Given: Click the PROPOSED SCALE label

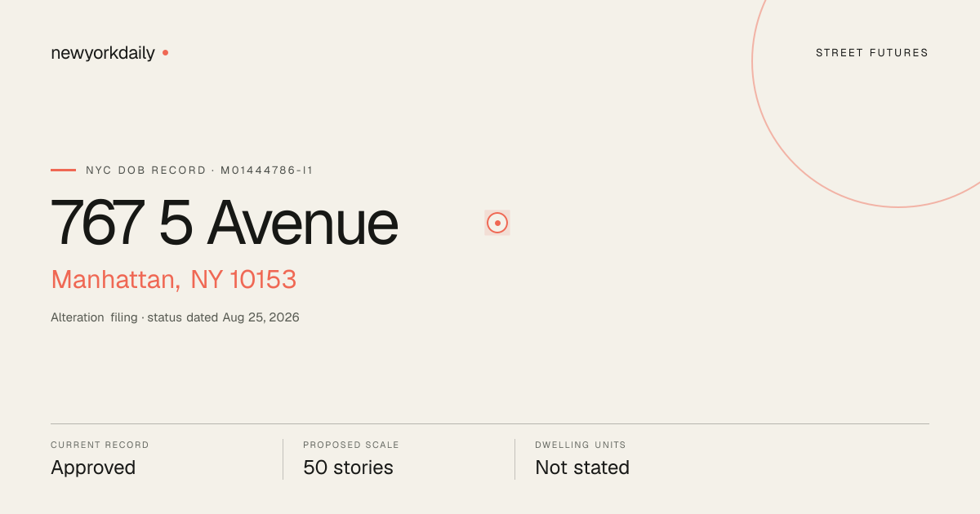Looking at the screenshot, I should tap(351, 445).
